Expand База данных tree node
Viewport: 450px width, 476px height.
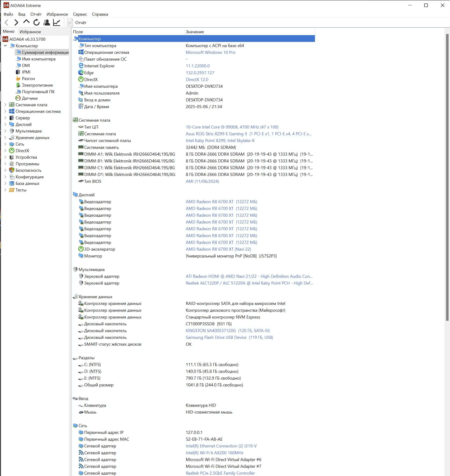[5, 183]
